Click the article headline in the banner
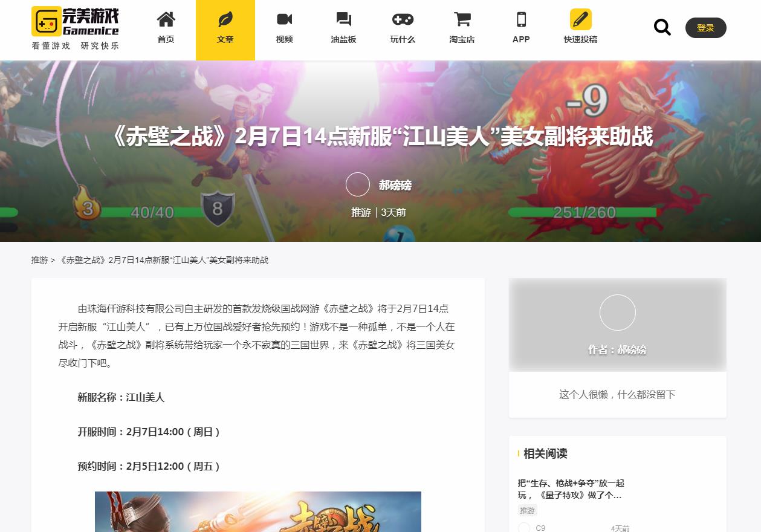 point(381,137)
